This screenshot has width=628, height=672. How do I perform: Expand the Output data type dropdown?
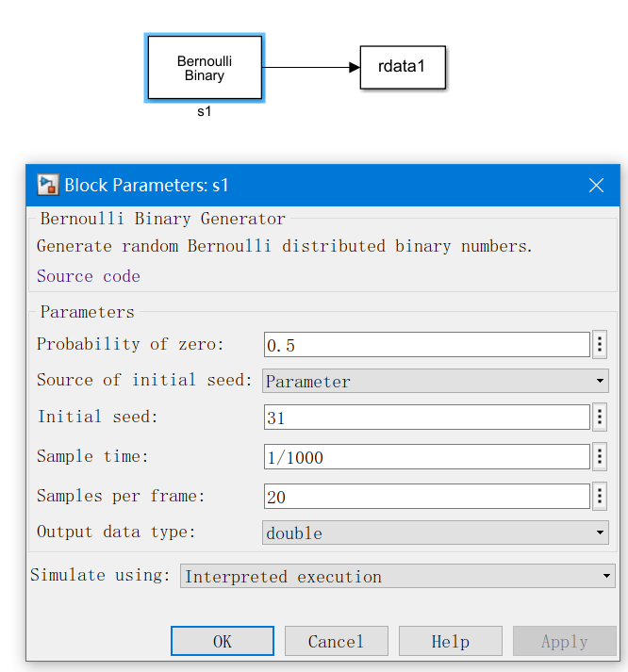435,533
